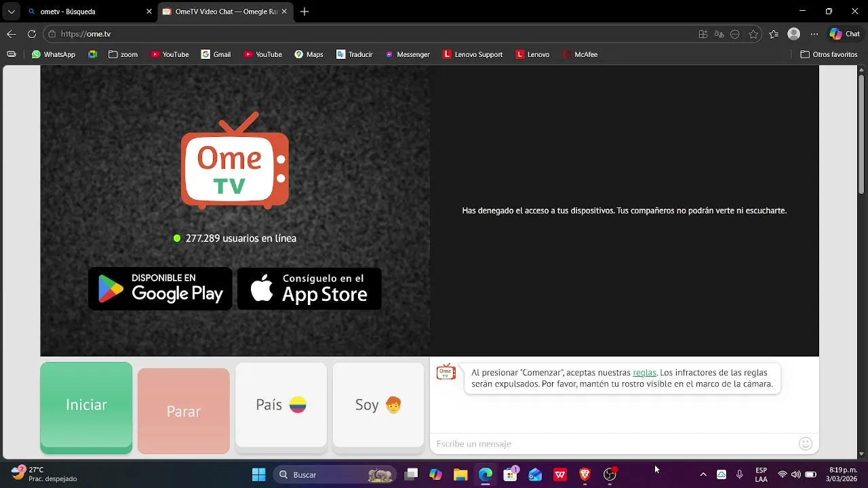
Task: Open the WhatsApp bookmark
Action: pos(54,54)
